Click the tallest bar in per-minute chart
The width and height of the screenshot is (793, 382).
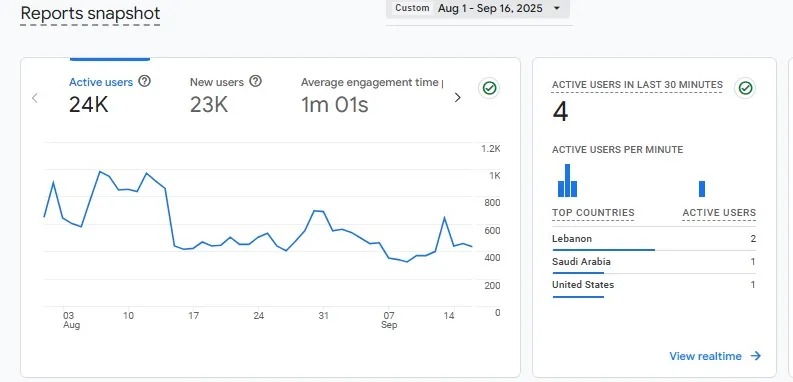[567, 180]
